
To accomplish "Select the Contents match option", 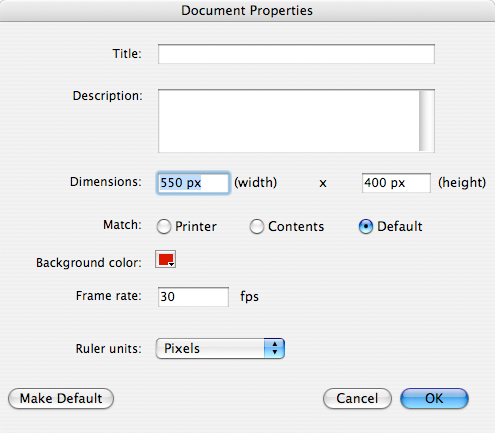I will pos(257,227).
